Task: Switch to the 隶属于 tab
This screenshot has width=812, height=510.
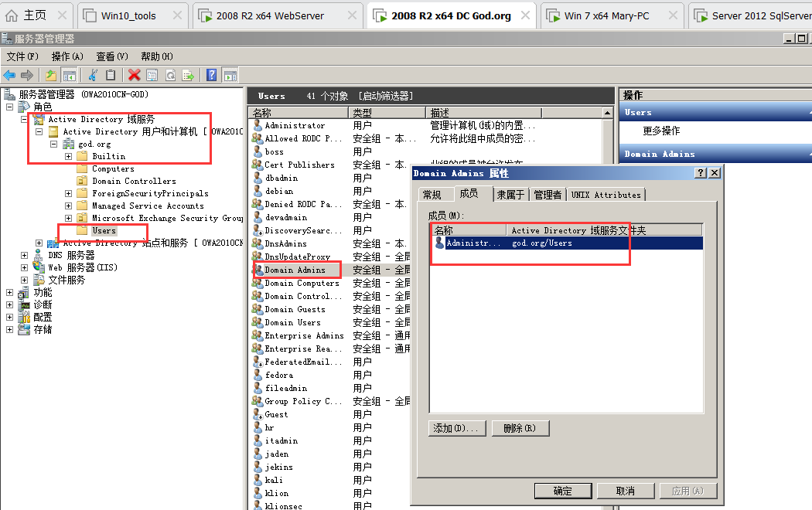Action: pyautogui.click(x=510, y=195)
